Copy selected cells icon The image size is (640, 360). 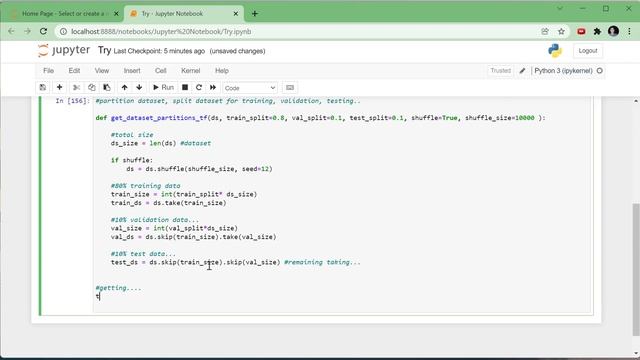coord(91,88)
